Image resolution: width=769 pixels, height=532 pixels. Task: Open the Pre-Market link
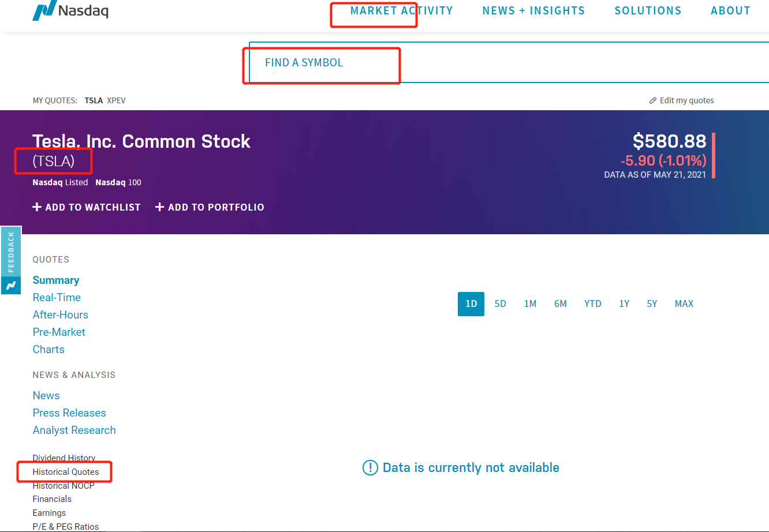tap(59, 332)
